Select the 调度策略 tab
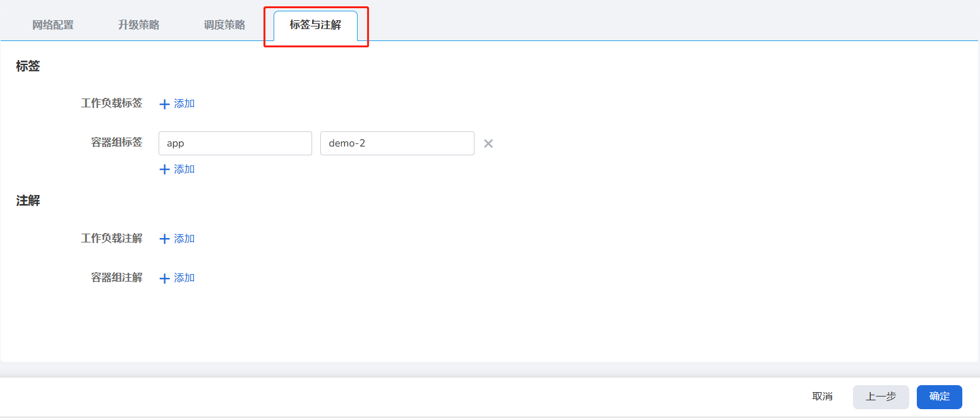 (x=224, y=25)
